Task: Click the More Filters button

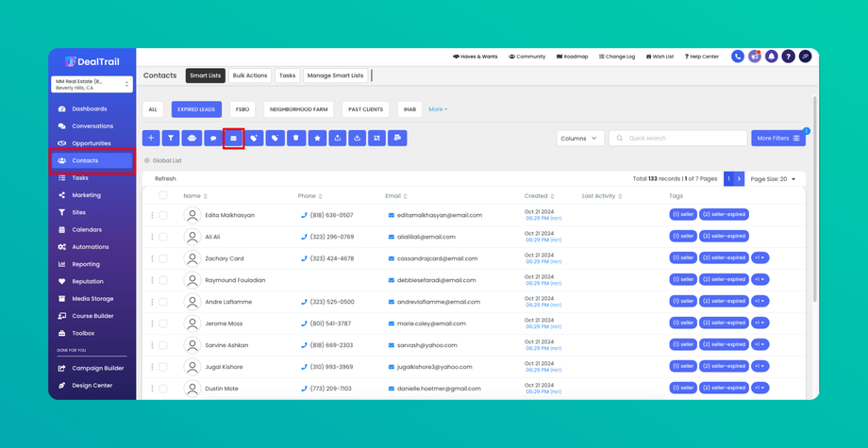Action: tap(777, 139)
